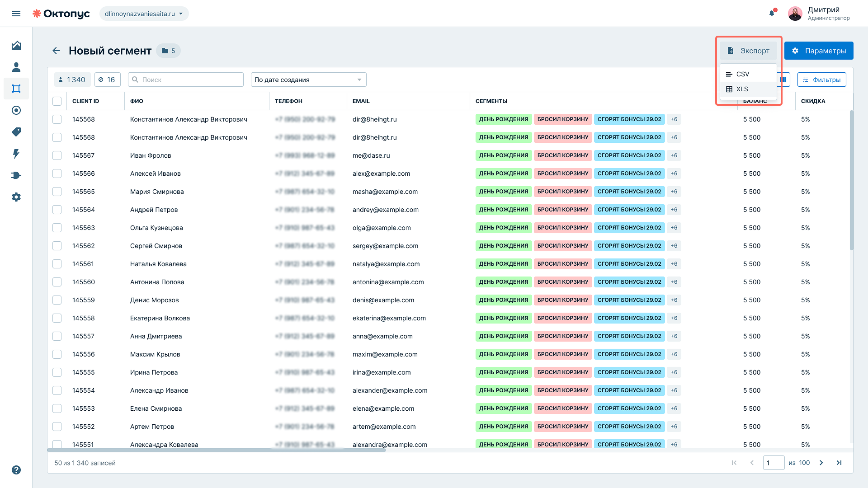Click the Параметры button
The height and width of the screenshot is (488, 868).
(x=819, y=51)
